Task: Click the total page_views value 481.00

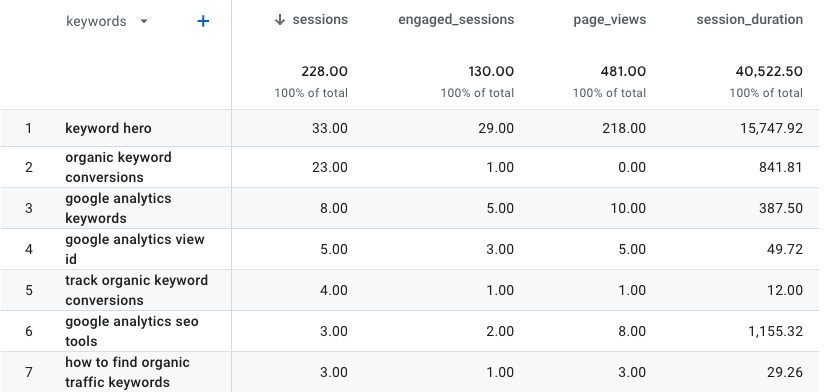Action: [623, 71]
